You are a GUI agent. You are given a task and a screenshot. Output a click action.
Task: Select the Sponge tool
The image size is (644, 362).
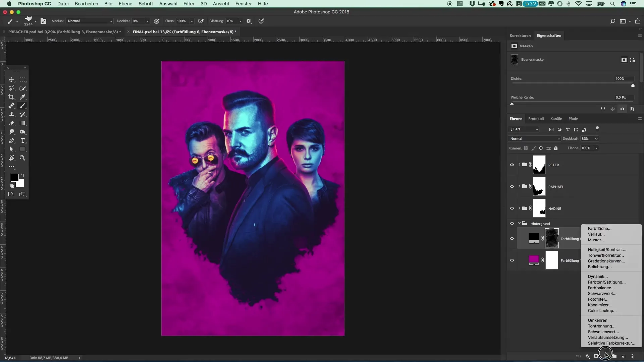click(22, 132)
